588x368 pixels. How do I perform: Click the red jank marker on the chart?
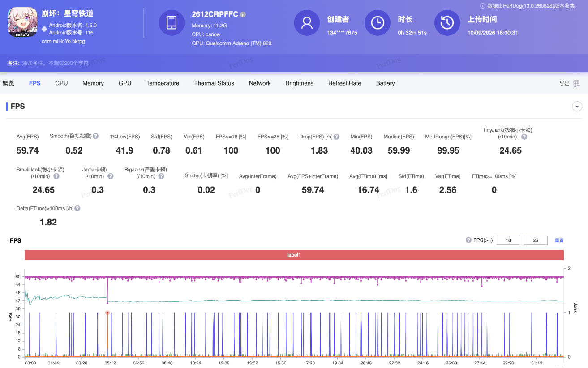coord(107,313)
